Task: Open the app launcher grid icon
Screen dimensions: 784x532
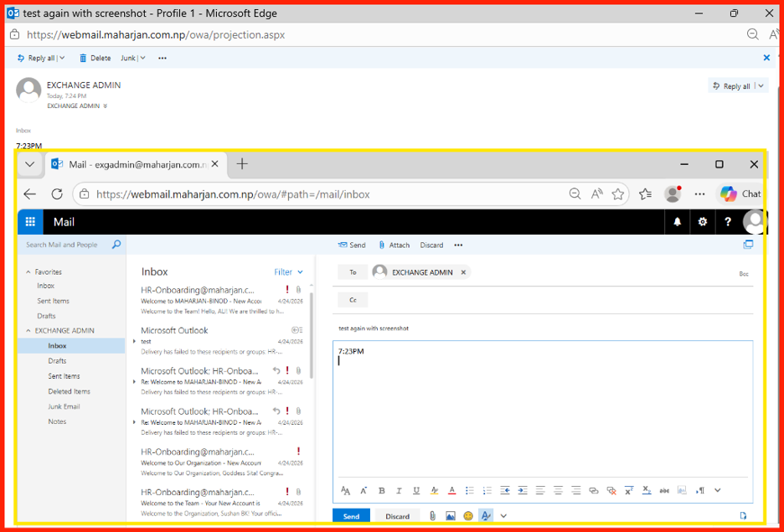Action: [30, 222]
